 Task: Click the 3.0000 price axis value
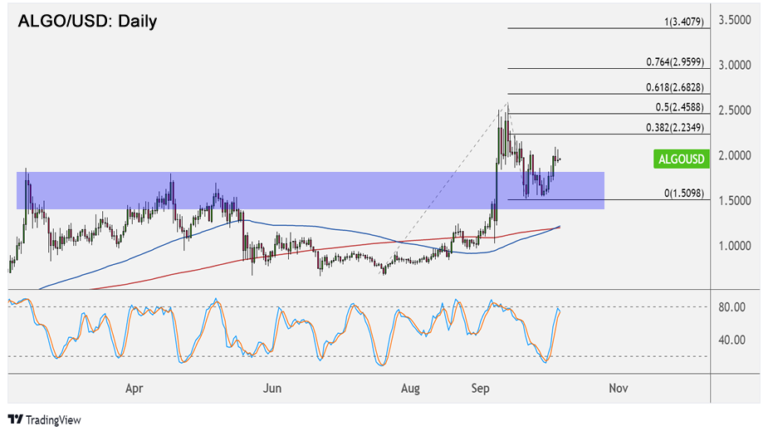coord(735,65)
